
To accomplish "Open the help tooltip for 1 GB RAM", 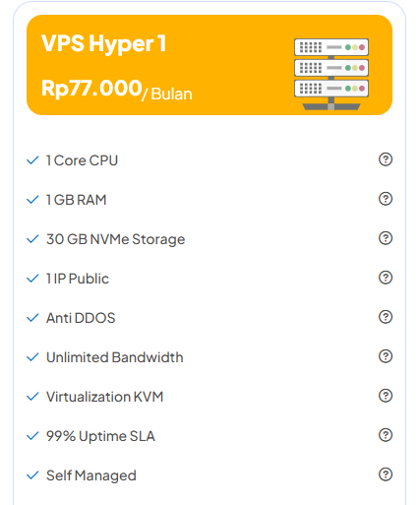I will click(x=386, y=199).
